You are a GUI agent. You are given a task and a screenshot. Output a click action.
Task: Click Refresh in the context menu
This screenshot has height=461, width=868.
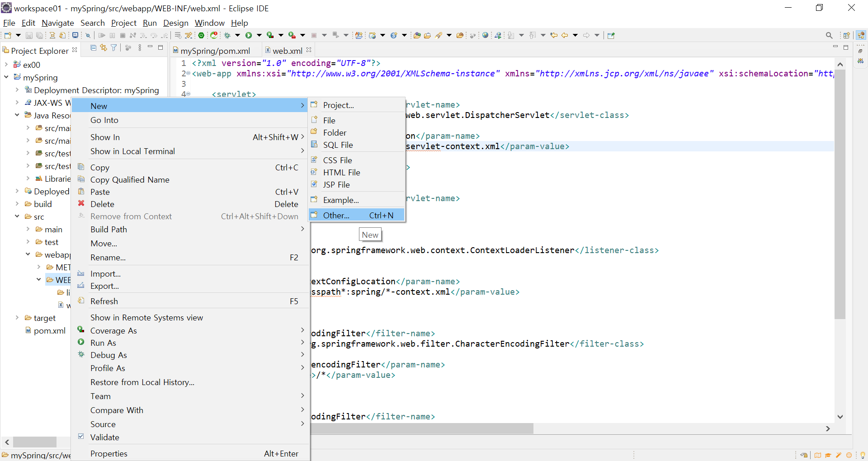pyautogui.click(x=190, y=301)
